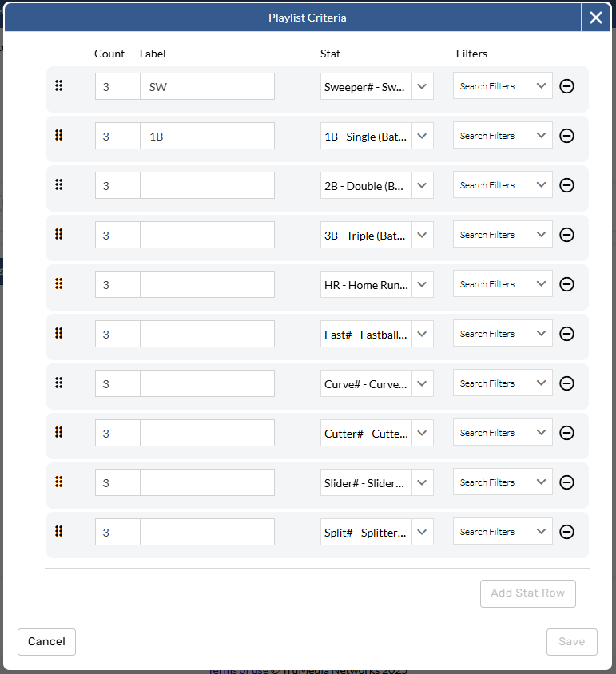
Task: Click drag handle of Curve# row
Action: click(58, 383)
